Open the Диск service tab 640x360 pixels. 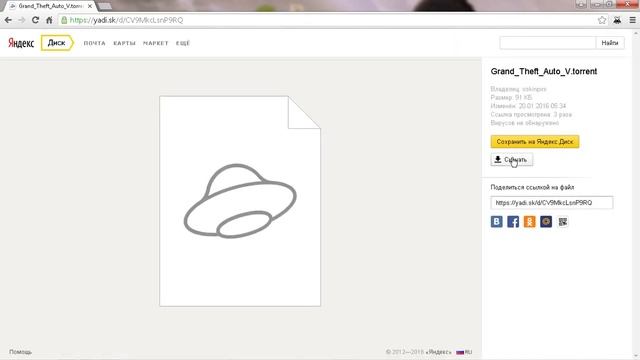click(x=57, y=43)
